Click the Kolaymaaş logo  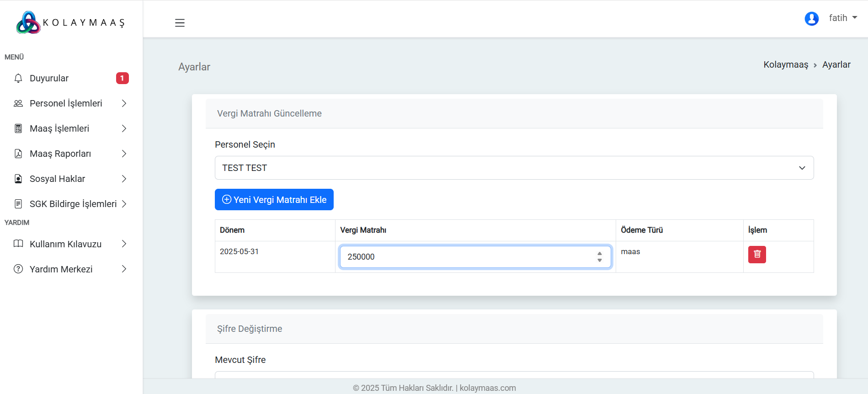[70, 22]
